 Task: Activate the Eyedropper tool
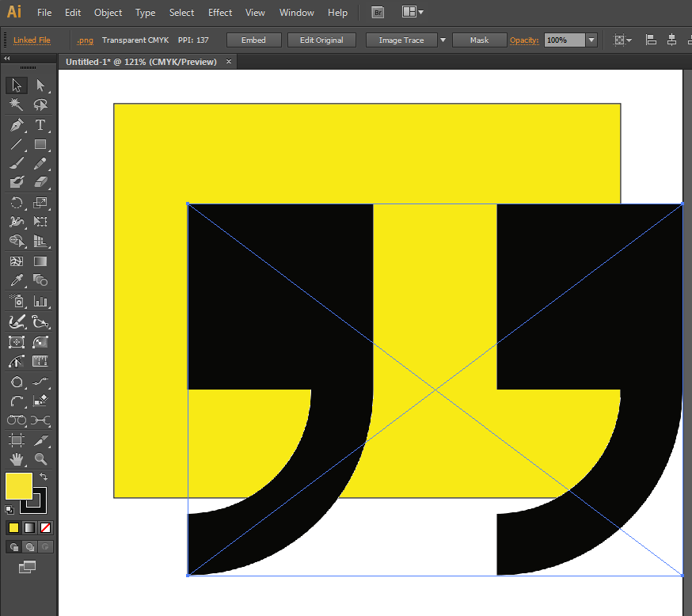(17, 280)
